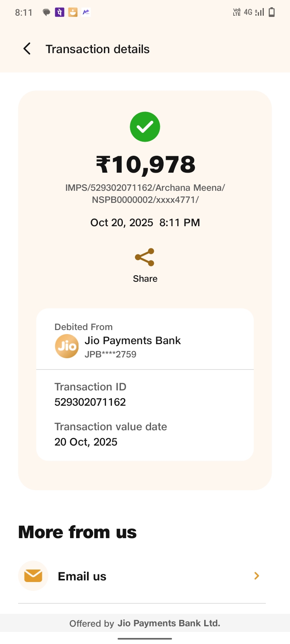This screenshot has width=290, height=644.
Task: Open Email us via right chevron
Action: point(257,576)
